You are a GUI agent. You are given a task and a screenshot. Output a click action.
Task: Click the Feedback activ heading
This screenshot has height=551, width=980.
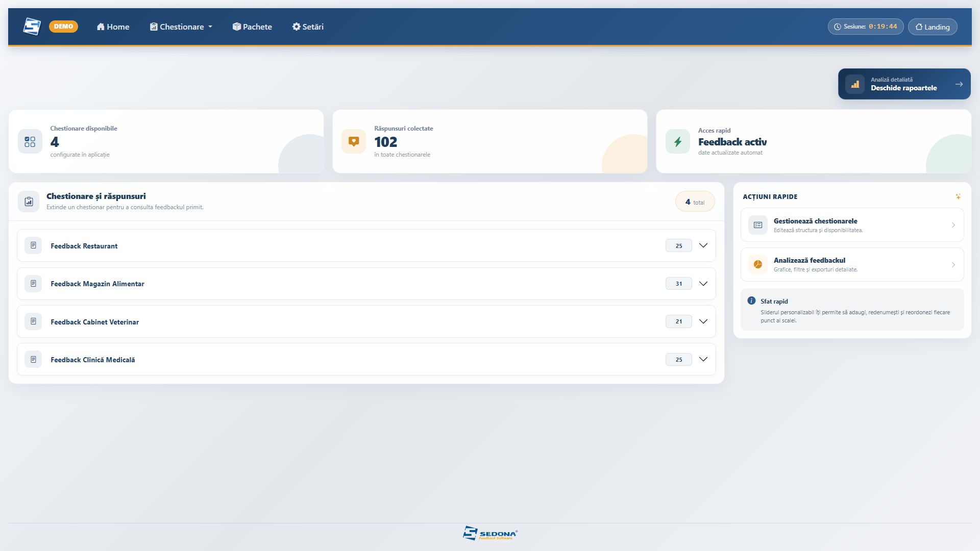(732, 142)
